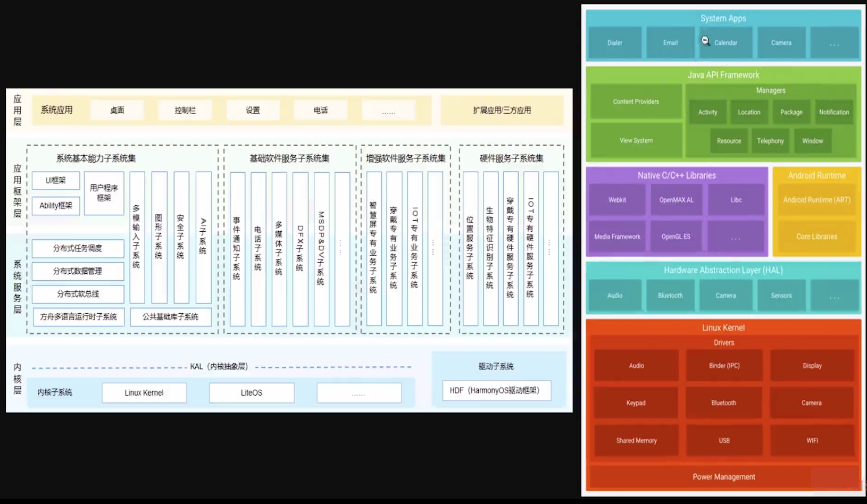Click the Webkit block in Native C/C++ Libraries
This screenshot has width=867, height=504.
coord(616,199)
